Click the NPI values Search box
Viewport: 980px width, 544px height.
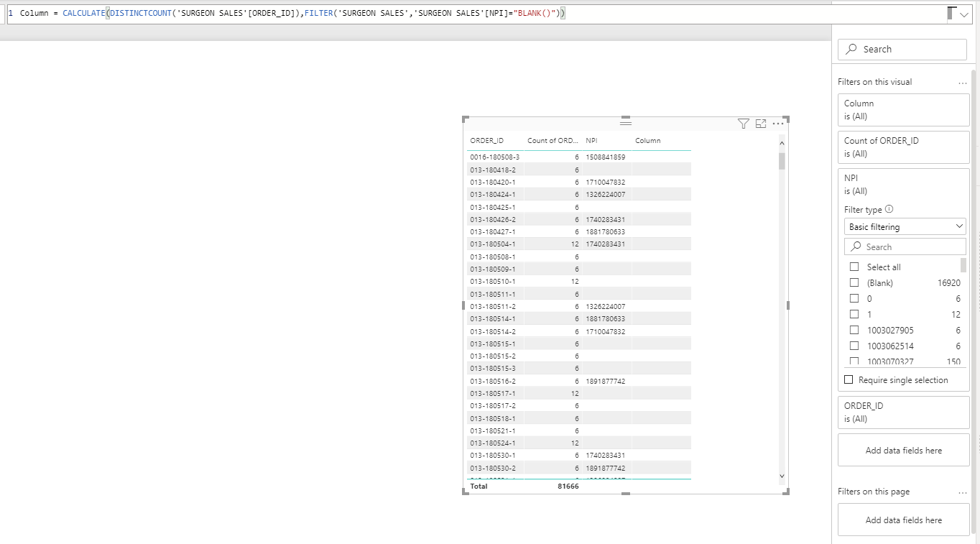tap(905, 246)
